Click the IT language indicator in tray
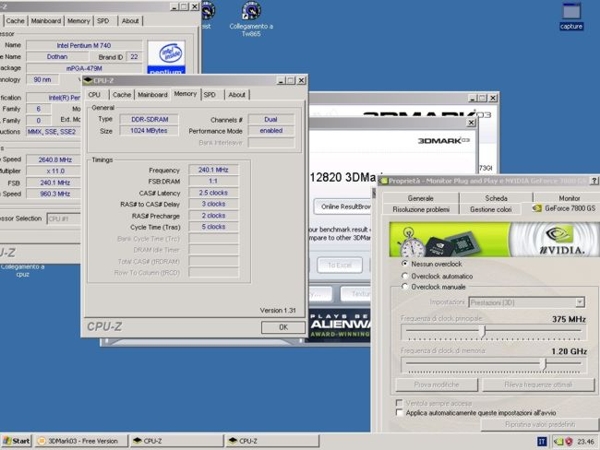The width and height of the screenshot is (600, 450). click(542, 442)
